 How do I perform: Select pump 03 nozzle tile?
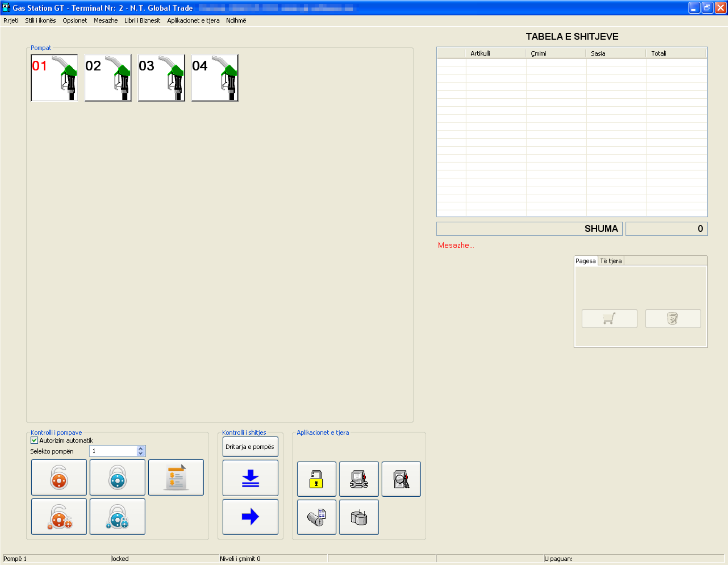click(161, 78)
